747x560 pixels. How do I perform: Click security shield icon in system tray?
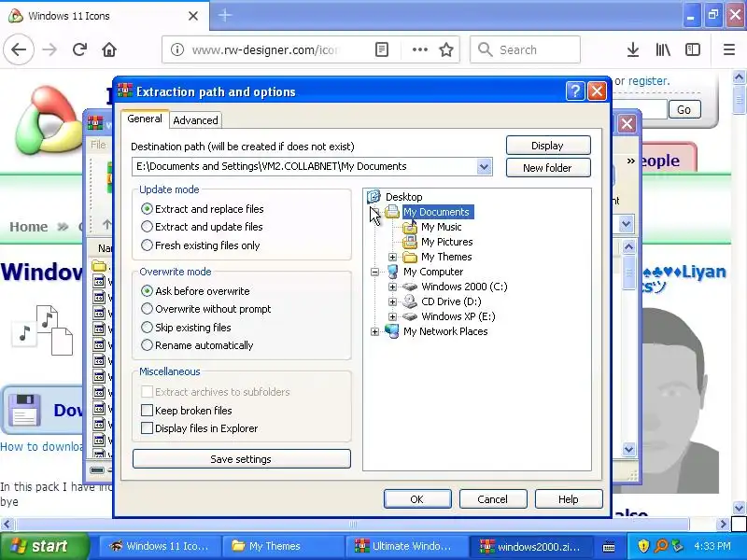point(643,546)
